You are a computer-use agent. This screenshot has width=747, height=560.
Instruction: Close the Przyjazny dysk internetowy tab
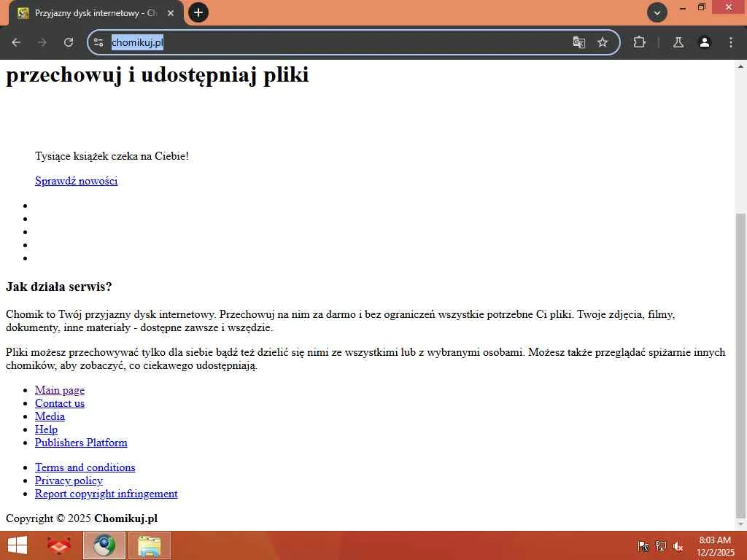[x=171, y=13]
